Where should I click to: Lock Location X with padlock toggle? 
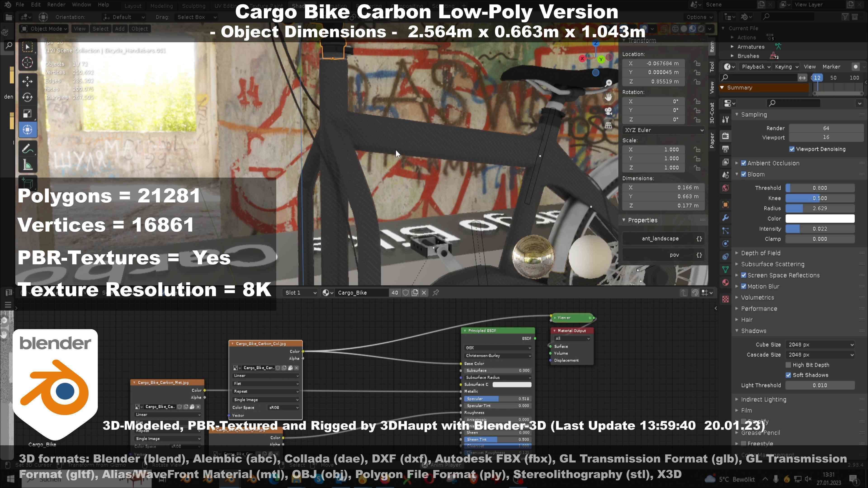(x=697, y=63)
